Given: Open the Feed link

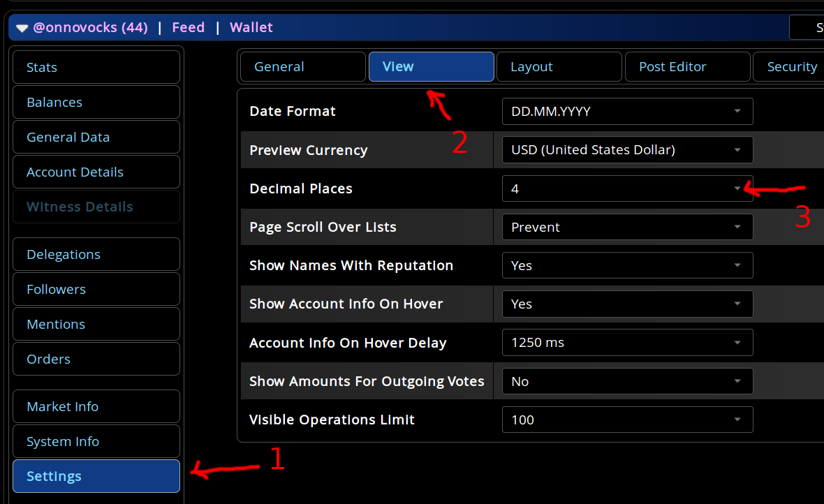Looking at the screenshot, I should pos(188,27).
